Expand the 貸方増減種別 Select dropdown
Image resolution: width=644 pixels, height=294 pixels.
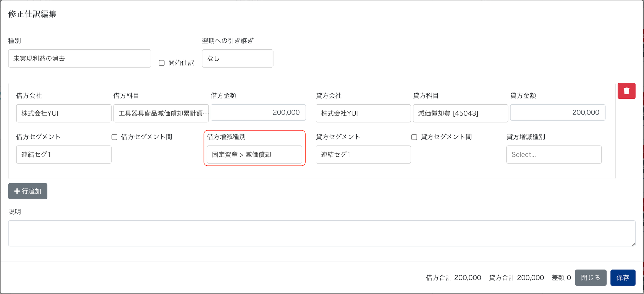[554, 155]
